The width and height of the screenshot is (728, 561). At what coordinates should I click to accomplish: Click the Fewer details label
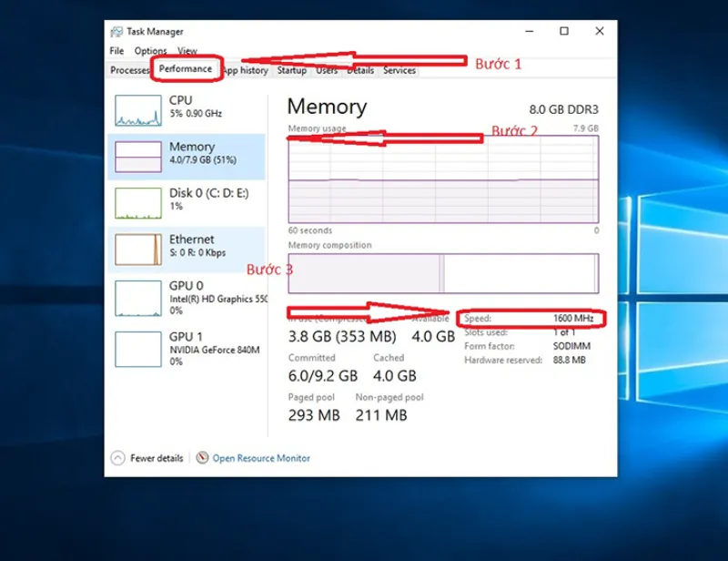[157, 458]
